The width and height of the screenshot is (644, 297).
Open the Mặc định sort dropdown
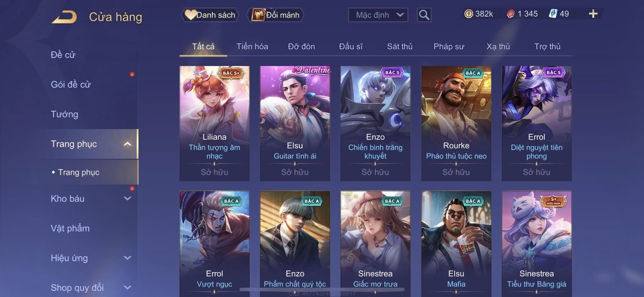[378, 15]
